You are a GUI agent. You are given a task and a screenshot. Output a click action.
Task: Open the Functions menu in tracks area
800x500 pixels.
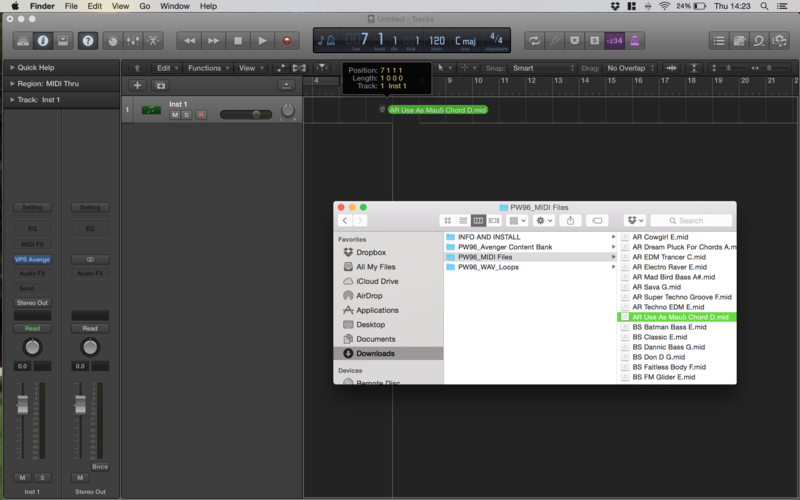click(207, 68)
